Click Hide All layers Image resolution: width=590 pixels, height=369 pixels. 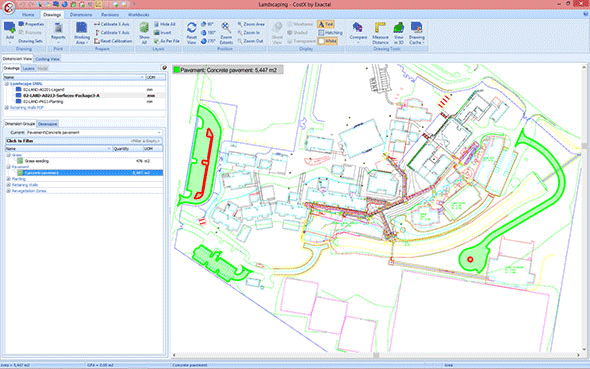(x=164, y=24)
